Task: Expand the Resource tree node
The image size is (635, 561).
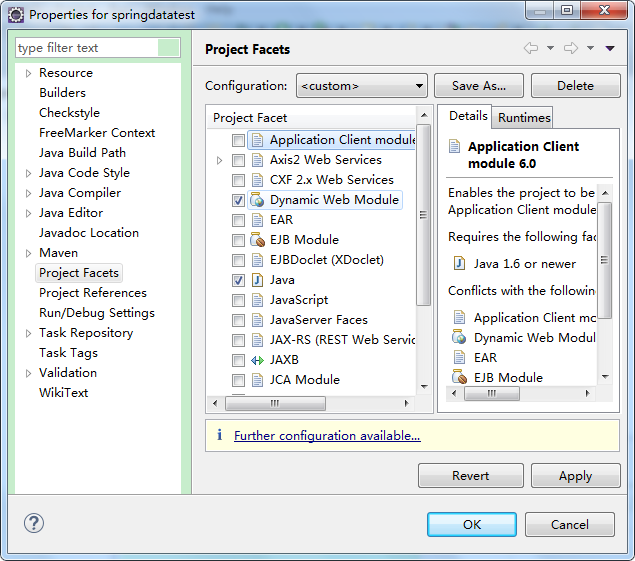Action: click(x=28, y=73)
